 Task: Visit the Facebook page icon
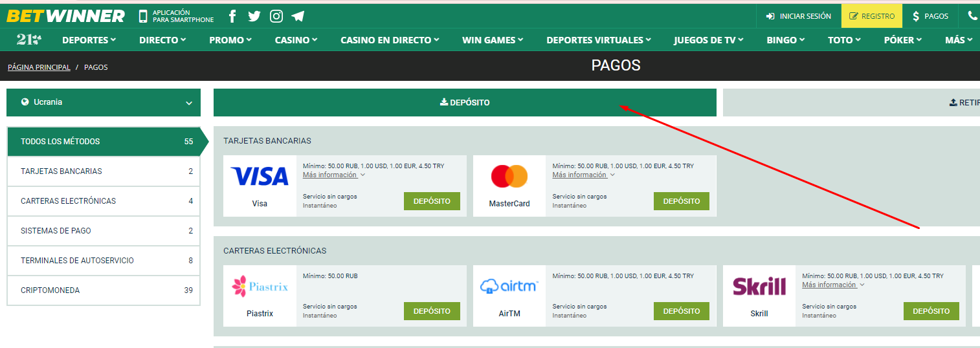click(x=232, y=16)
